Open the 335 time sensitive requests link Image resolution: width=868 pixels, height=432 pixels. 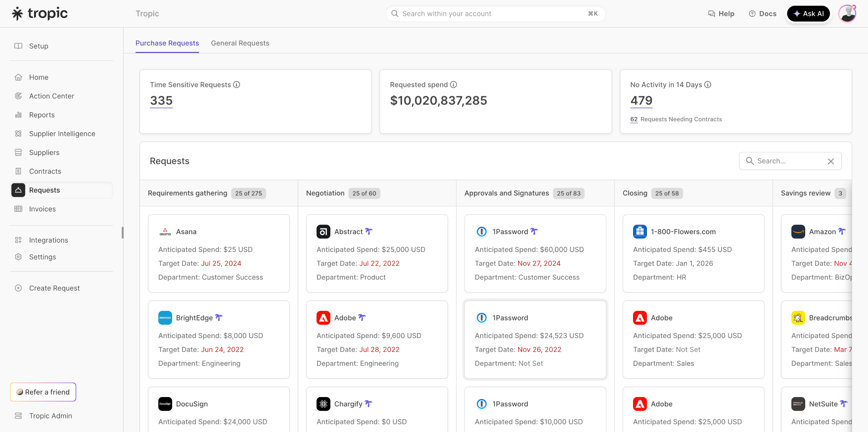[161, 100]
